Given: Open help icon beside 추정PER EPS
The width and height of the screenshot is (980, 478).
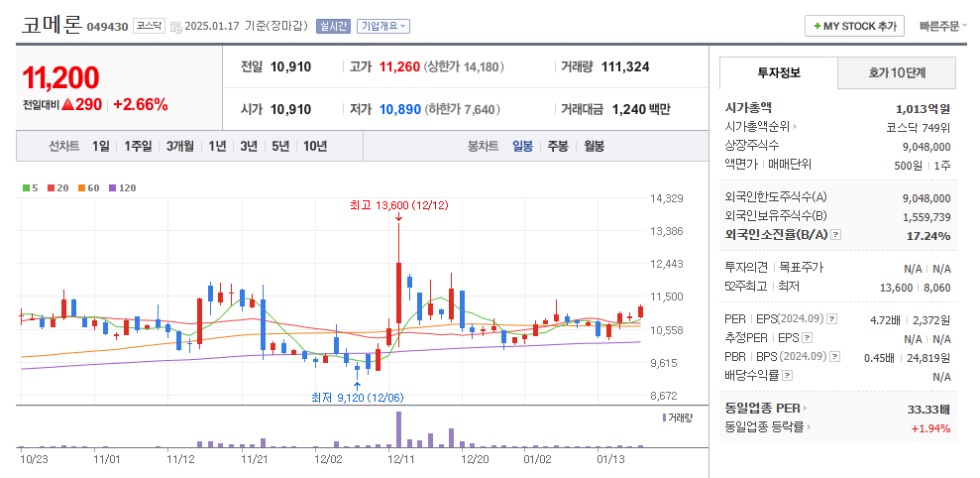Looking at the screenshot, I should point(807,338).
